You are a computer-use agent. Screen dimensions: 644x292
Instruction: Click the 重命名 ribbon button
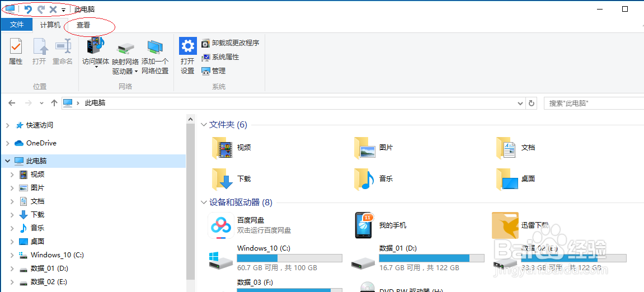[x=63, y=51]
